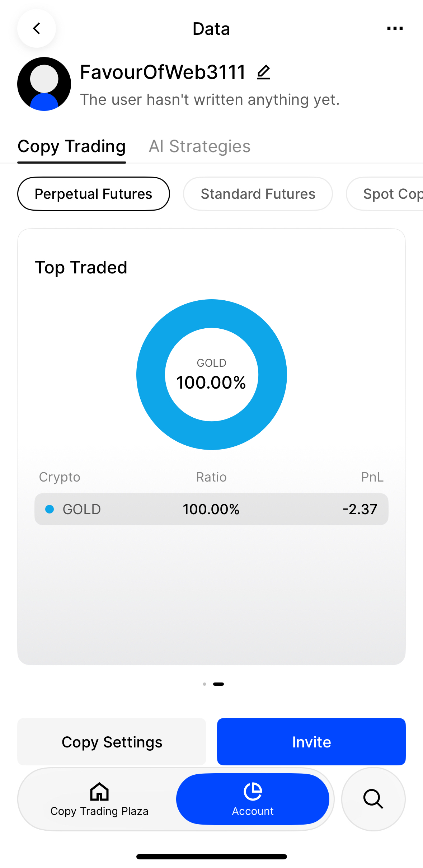Tap the back arrow button

click(37, 28)
